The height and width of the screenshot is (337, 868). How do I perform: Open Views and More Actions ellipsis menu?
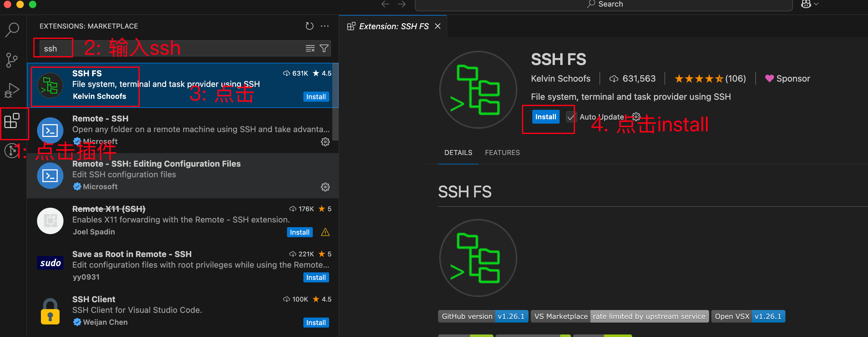pos(325,26)
